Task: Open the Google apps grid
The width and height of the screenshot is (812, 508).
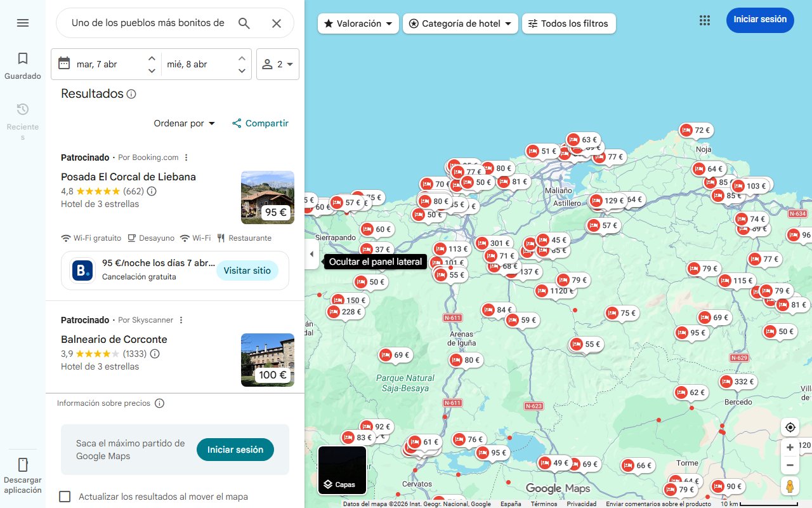Action: (x=704, y=20)
